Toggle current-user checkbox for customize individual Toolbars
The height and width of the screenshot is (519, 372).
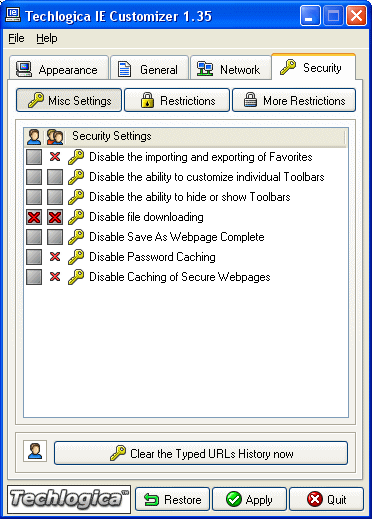pyautogui.click(x=34, y=177)
